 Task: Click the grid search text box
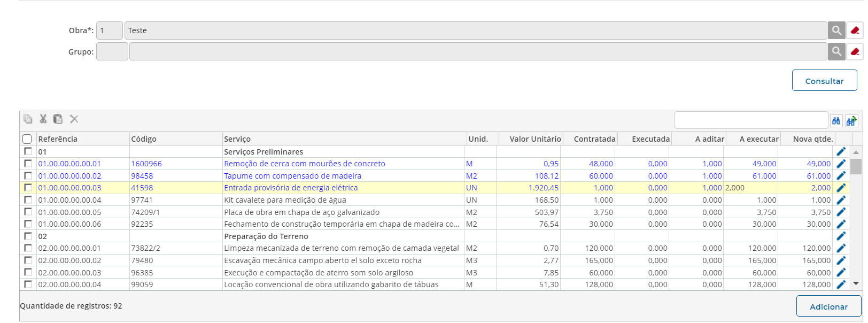pos(750,121)
